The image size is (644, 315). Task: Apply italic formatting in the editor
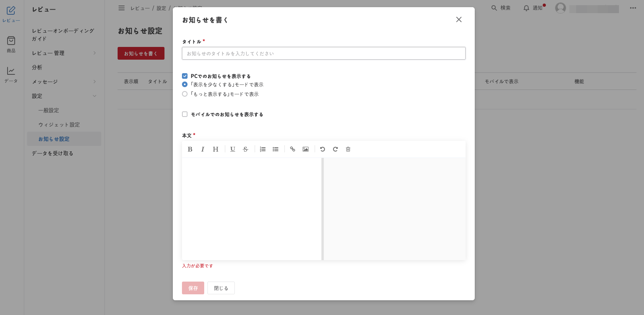pos(203,149)
